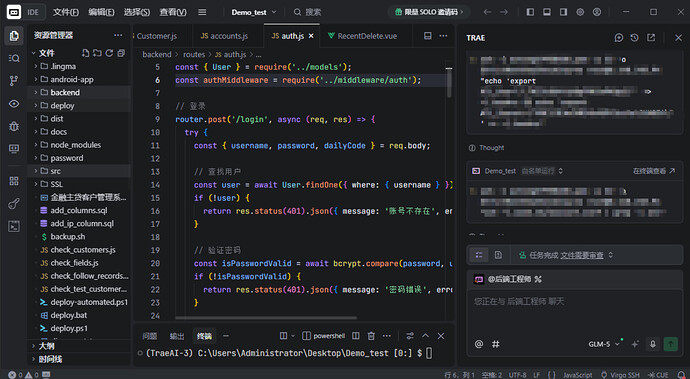Click the SOLO invitation code button
The width and height of the screenshot is (690, 379).
[429, 12]
